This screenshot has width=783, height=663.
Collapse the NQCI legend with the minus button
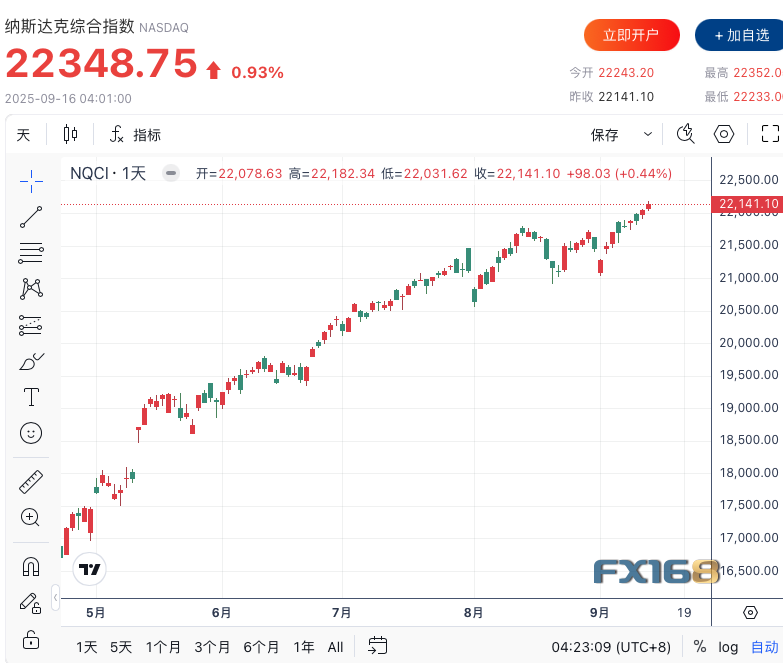(x=171, y=173)
